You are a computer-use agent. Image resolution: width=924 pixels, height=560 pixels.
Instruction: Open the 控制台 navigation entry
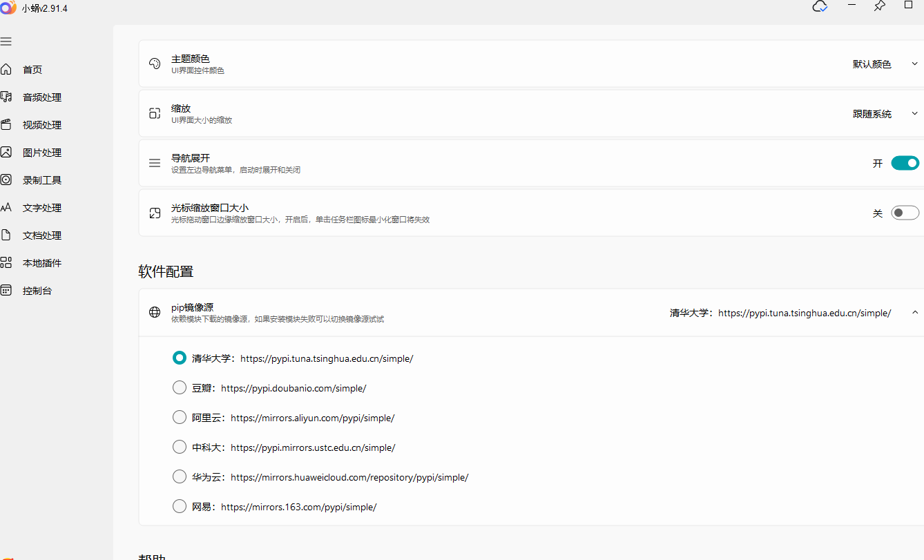tap(37, 291)
